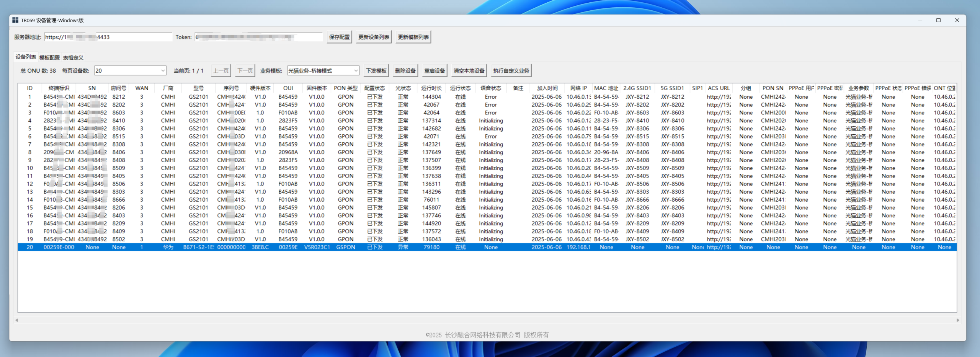The height and width of the screenshot is (357, 980).
Task: Click the 上一页 button
Action: click(221, 70)
